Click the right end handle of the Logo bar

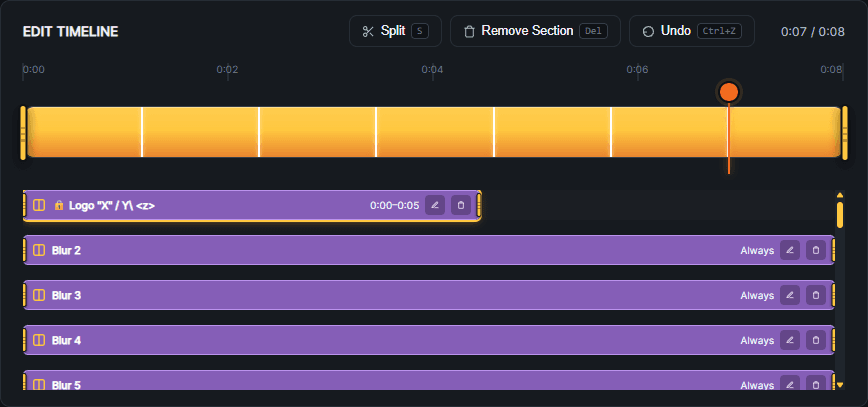click(479, 205)
